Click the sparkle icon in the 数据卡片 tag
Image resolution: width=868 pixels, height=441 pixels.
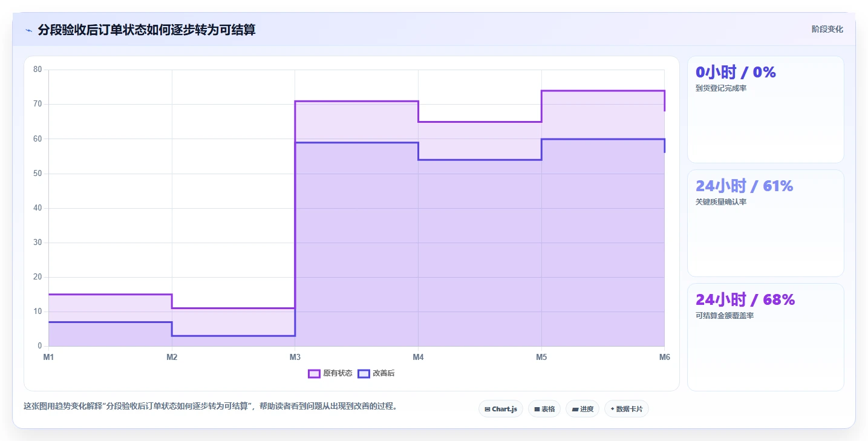coord(612,409)
